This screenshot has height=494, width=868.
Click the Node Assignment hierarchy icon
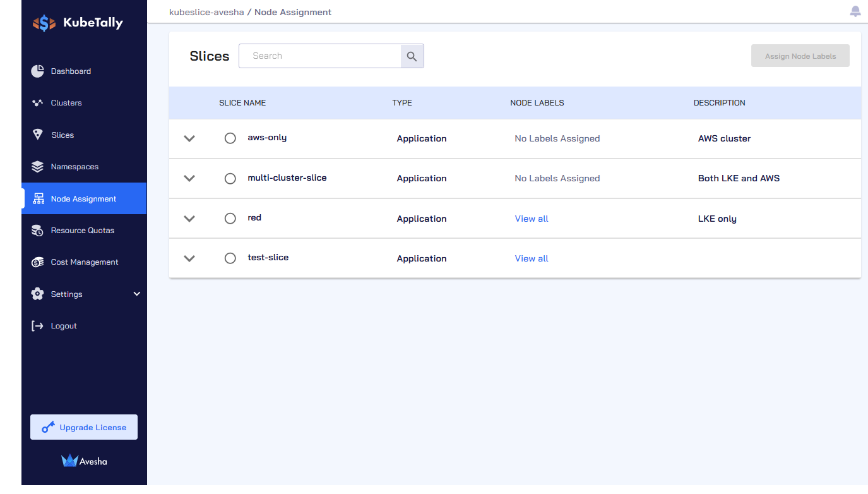click(38, 198)
